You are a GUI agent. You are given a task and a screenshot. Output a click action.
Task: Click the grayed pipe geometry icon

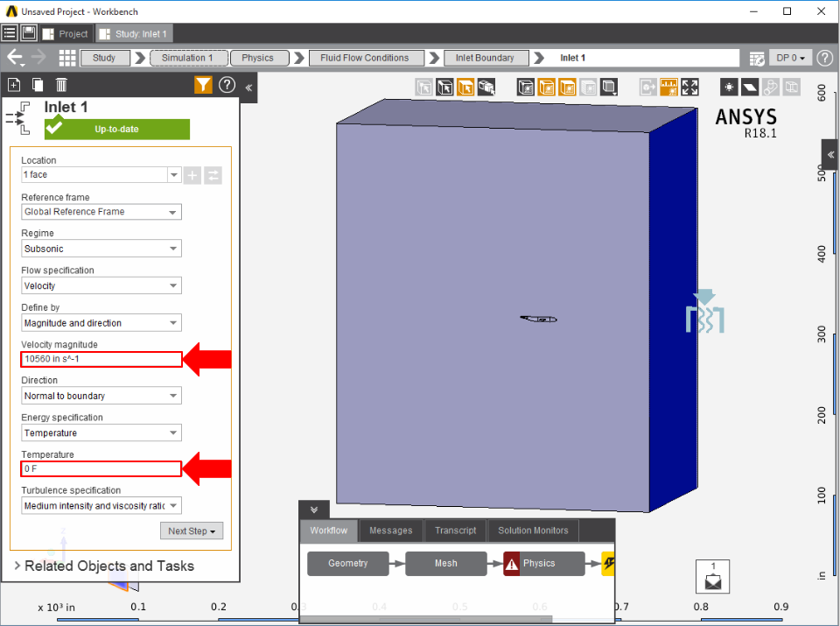pyautogui.click(x=770, y=87)
